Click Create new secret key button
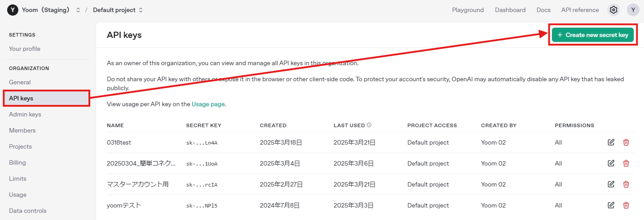 coord(593,35)
